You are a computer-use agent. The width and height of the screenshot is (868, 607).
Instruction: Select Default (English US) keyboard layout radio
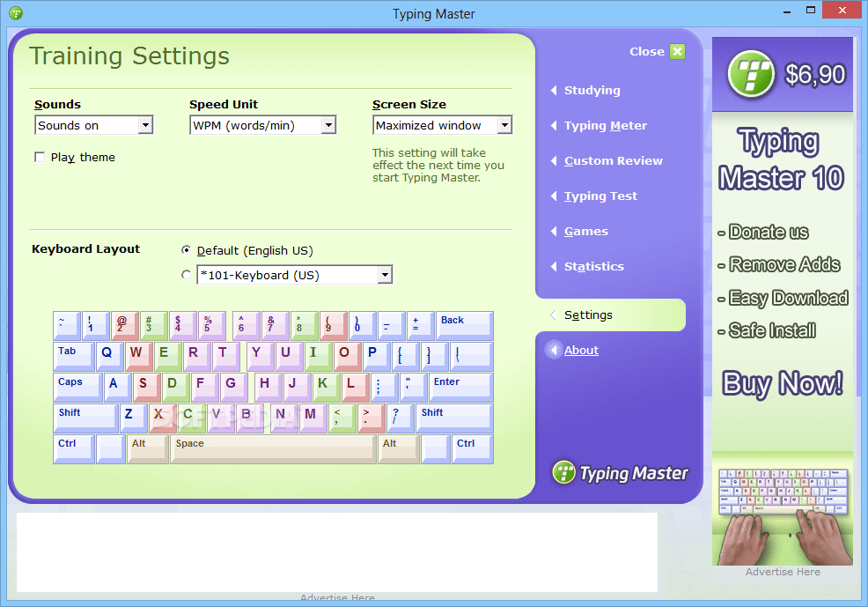[187, 250]
